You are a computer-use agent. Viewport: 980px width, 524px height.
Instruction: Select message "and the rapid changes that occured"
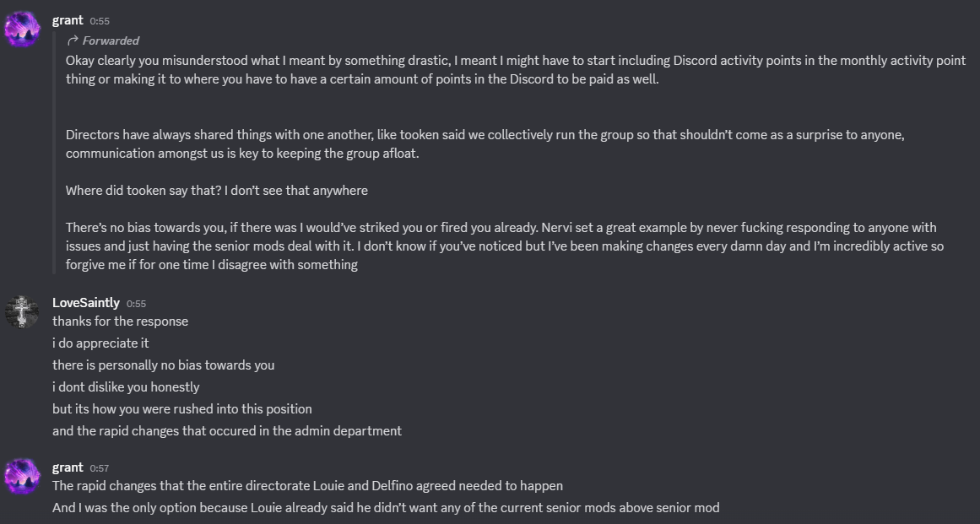(227, 431)
